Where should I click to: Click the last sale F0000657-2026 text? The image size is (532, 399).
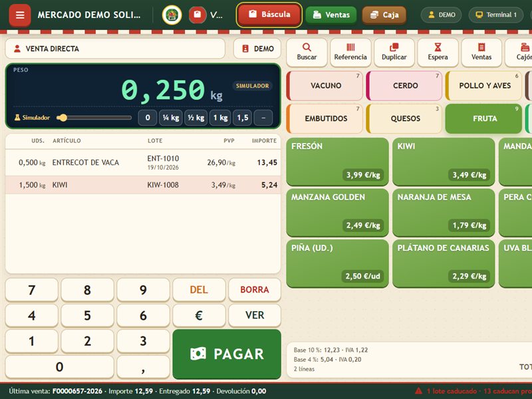pyautogui.click(x=77, y=391)
